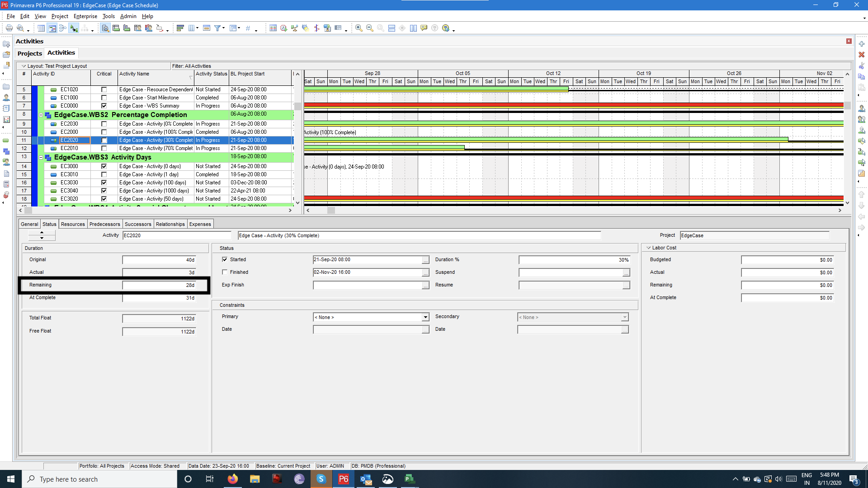Click the Remaining duration field

(159, 285)
